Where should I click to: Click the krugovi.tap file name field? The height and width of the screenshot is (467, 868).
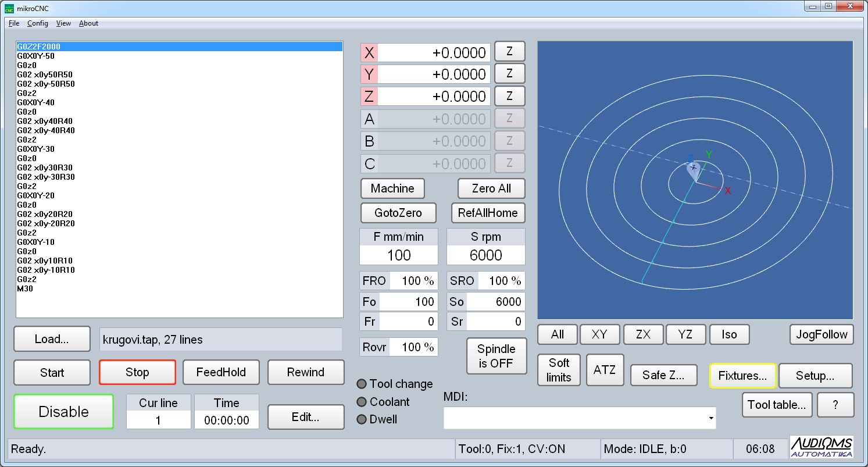(x=221, y=339)
